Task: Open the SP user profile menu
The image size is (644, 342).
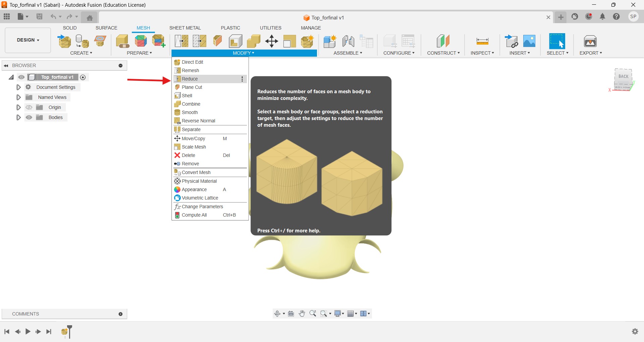Action: pyautogui.click(x=633, y=16)
